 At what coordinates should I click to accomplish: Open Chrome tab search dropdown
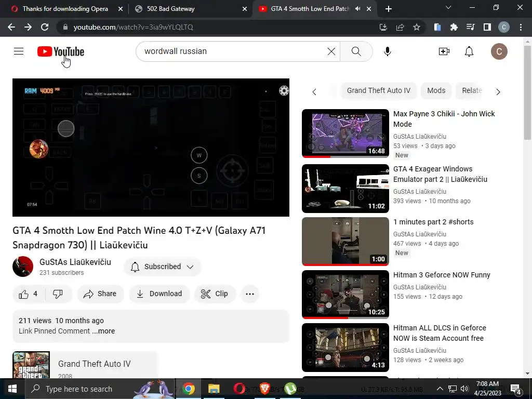point(448,7)
